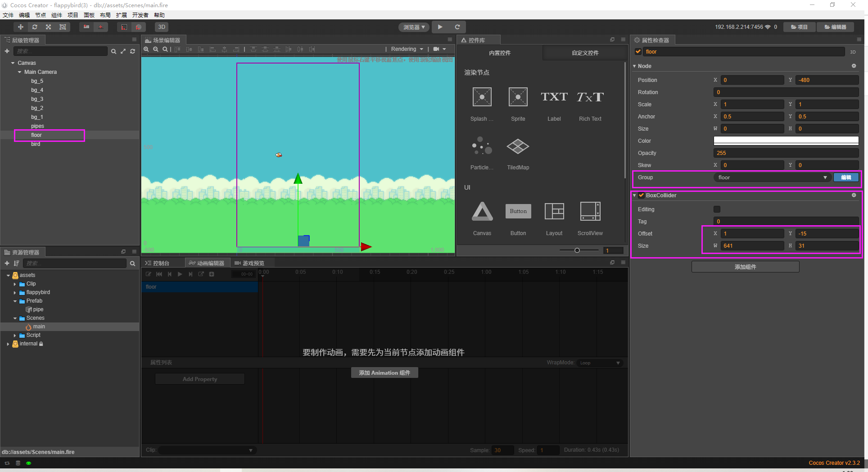The width and height of the screenshot is (868, 472).
Task: Select the bg_5 node
Action: pyautogui.click(x=37, y=81)
